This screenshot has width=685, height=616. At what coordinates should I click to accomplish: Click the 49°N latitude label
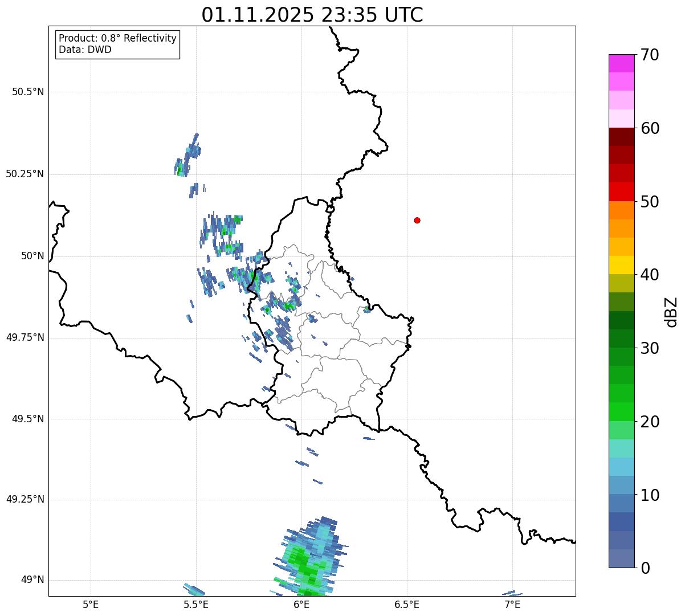(32, 580)
